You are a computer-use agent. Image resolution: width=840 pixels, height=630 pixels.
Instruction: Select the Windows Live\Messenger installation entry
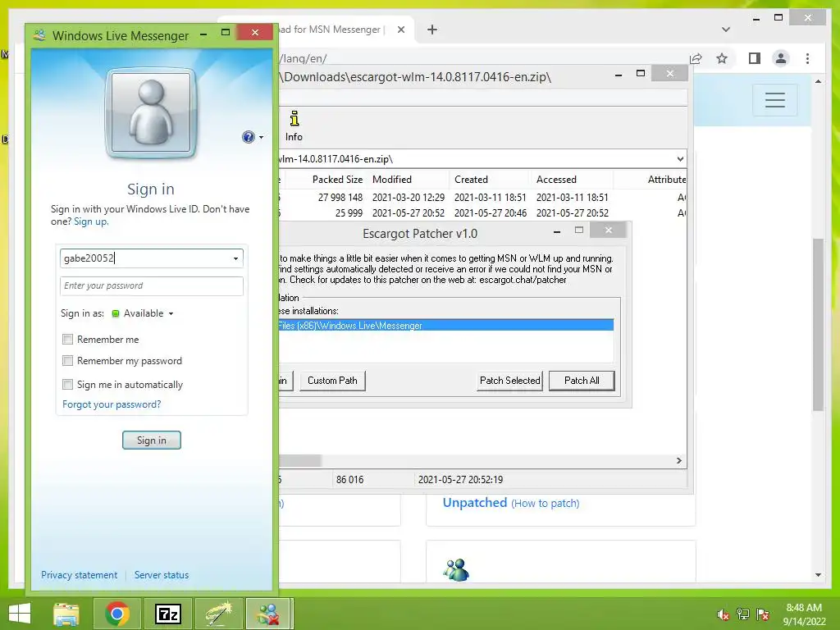[445, 325]
